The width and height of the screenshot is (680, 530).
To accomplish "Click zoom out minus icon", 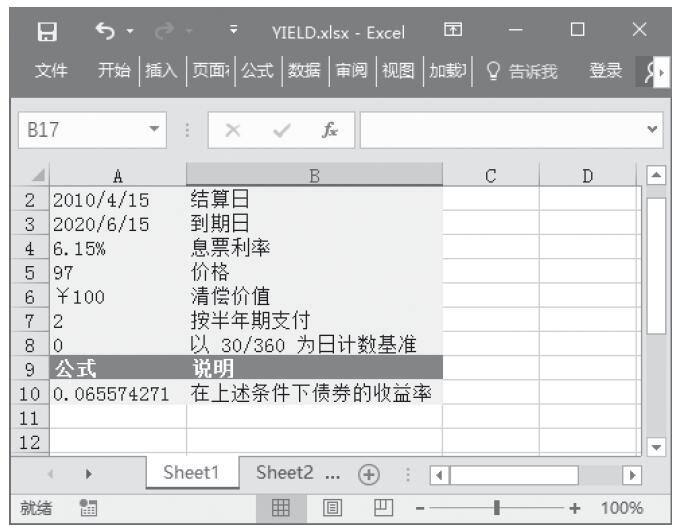I will pos(420,508).
